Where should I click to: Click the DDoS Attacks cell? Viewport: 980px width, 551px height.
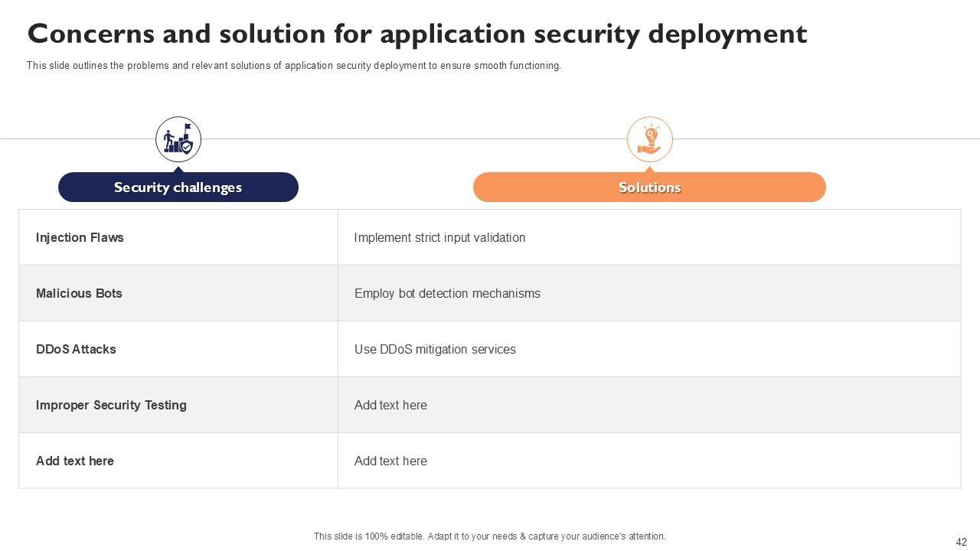[x=76, y=349]
